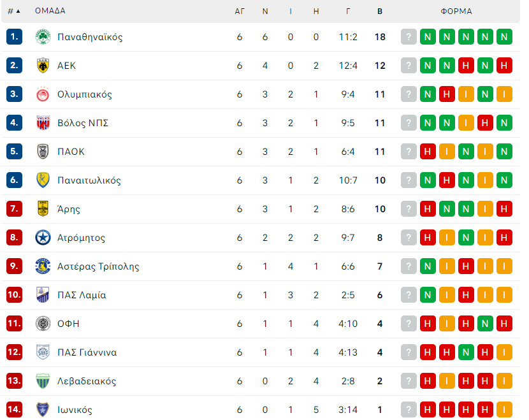Sort standings by the Β points column
This screenshot has height=420, width=529.
coord(380,11)
